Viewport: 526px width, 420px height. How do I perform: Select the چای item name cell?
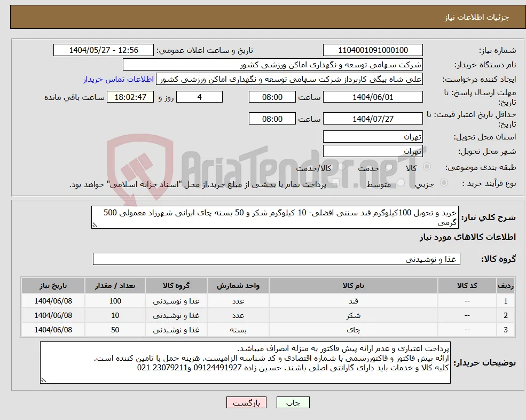[353, 330]
